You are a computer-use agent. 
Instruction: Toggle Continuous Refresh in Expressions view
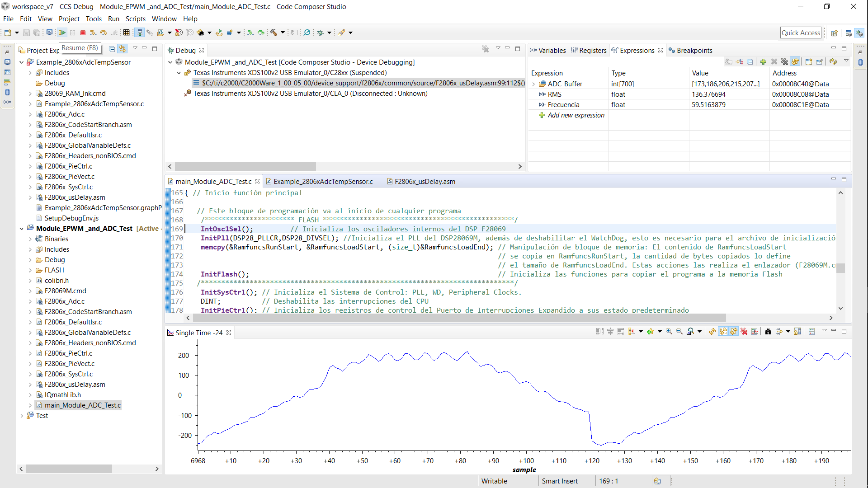795,61
